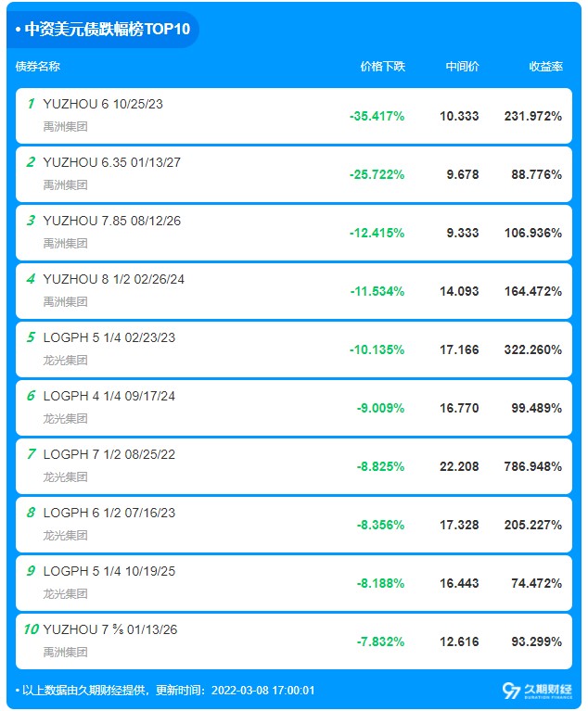Click the 龙光集团 issuer under LOGPH 5 1/4 10/19/25
The width and height of the screenshot is (588, 711).
(65, 594)
